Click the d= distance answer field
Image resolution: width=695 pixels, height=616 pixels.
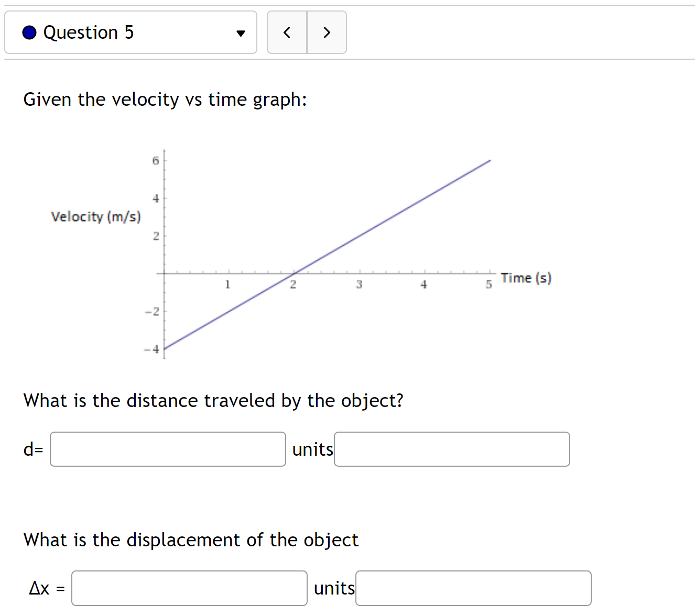(168, 449)
